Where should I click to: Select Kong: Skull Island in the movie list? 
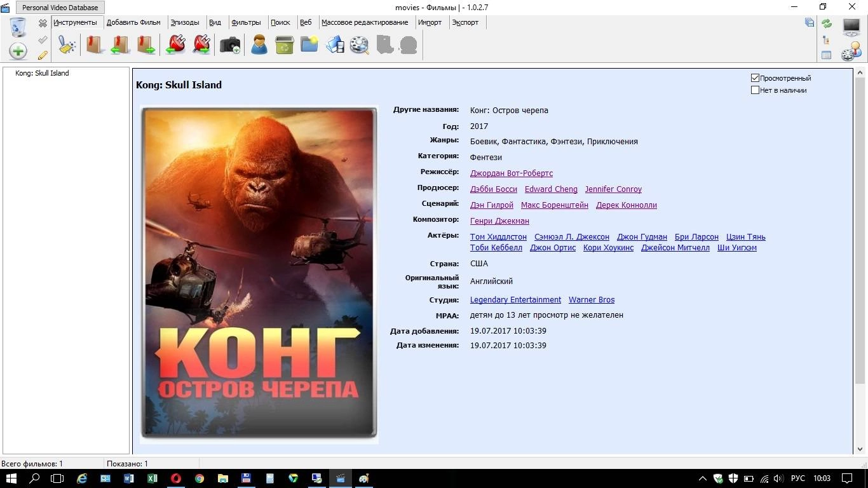pyautogui.click(x=42, y=73)
